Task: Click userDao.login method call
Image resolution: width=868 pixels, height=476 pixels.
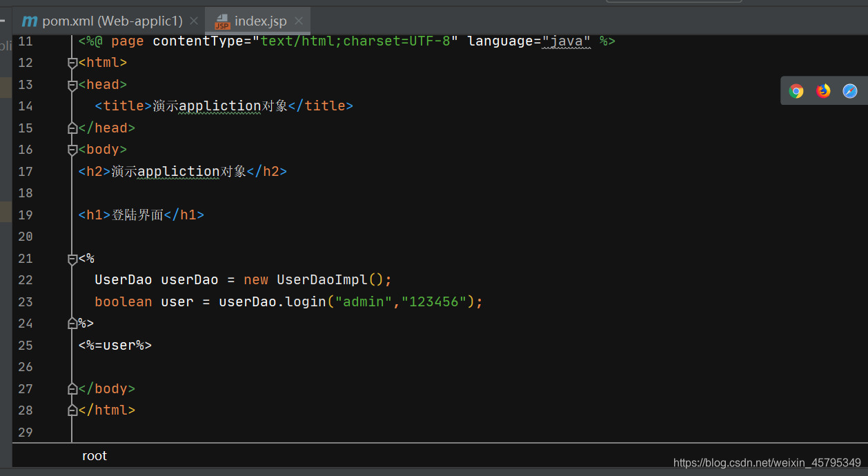Action: pos(273,301)
